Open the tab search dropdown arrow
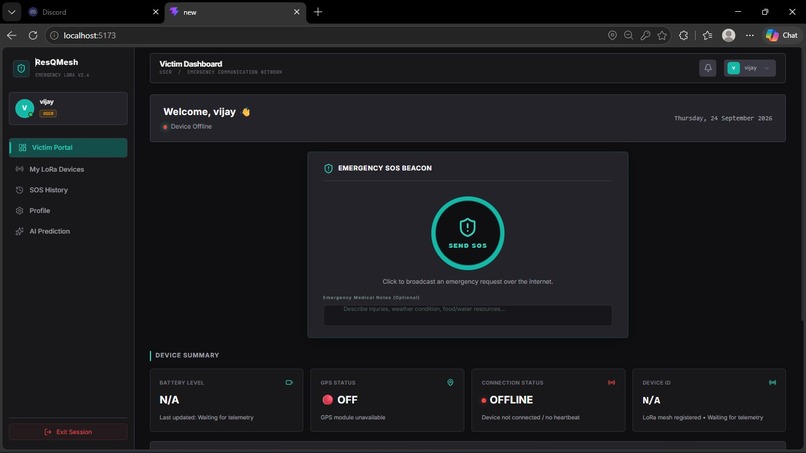The height and width of the screenshot is (453, 806). tap(11, 12)
